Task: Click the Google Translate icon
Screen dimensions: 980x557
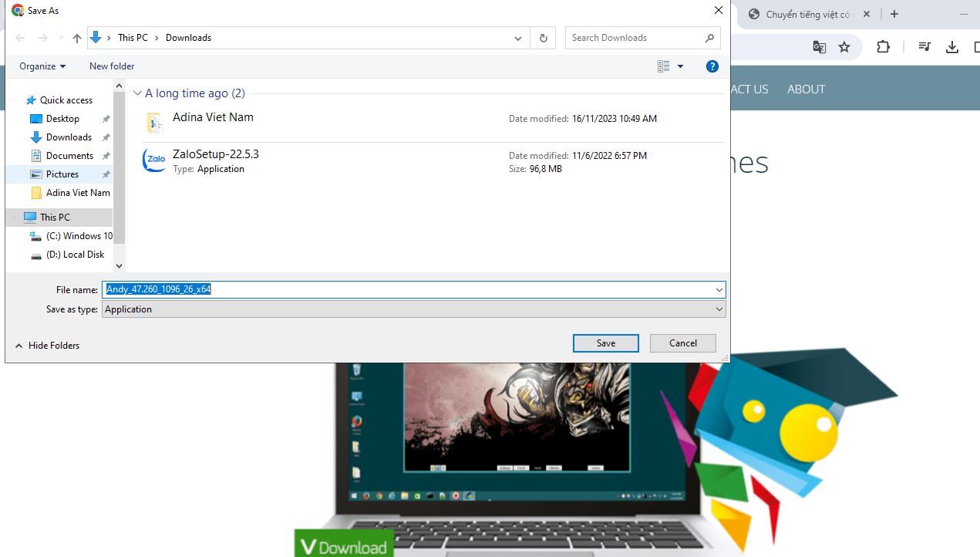Action: [820, 47]
